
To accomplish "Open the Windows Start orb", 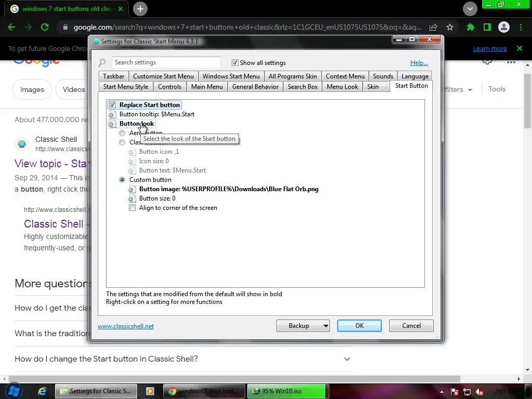I will tap(13, 391).
